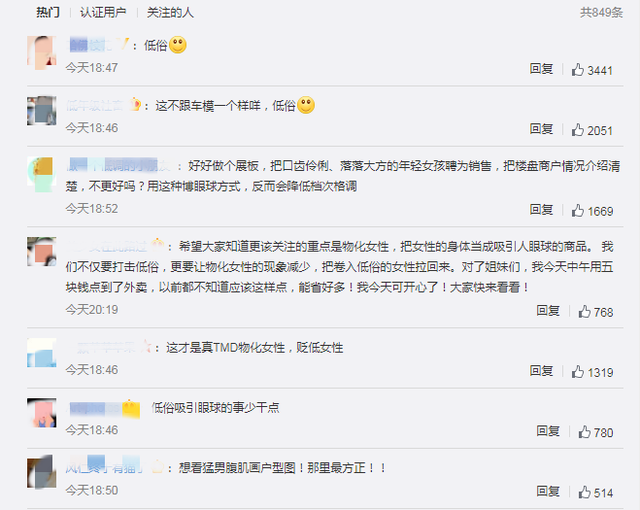The height and width of the screenshot is (510, 640).
Task: Like the comment with 3441 likes
Action: [x=578, y=70]
